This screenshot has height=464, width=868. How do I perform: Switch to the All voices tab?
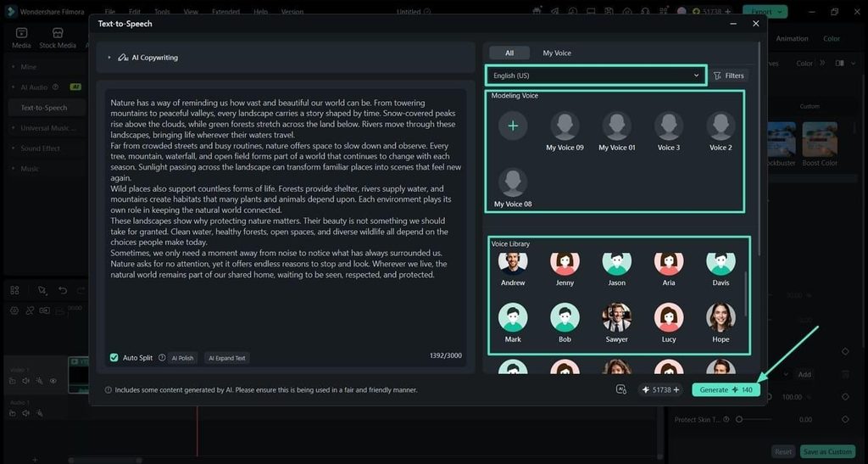point(509,53)
